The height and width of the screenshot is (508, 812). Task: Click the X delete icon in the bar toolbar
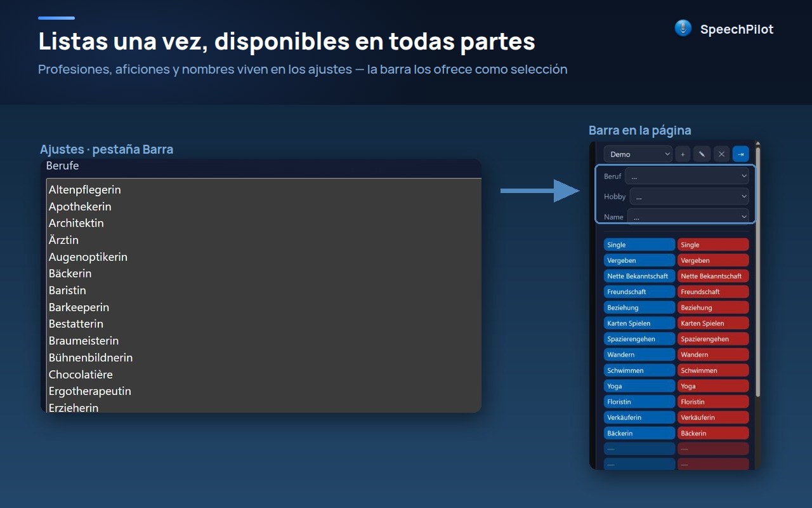721,154
